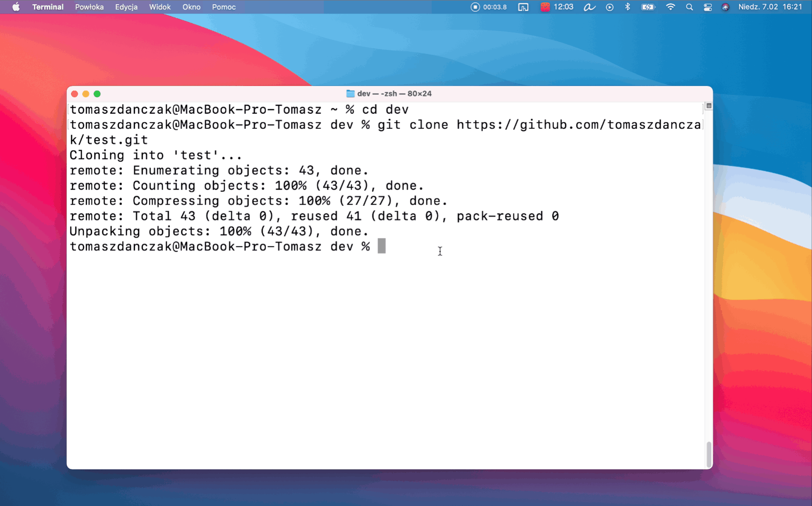Click the dev folder icon in title bar
This screenshot has width=812, height=506.
pos(350,94)
